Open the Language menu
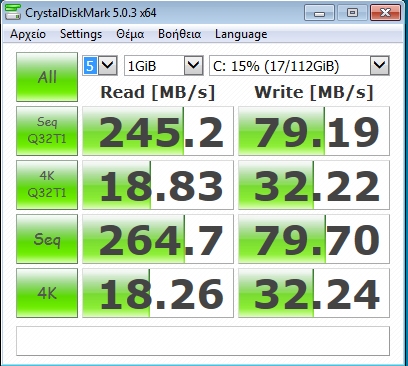The image size is (408, 366). [241, 34]
